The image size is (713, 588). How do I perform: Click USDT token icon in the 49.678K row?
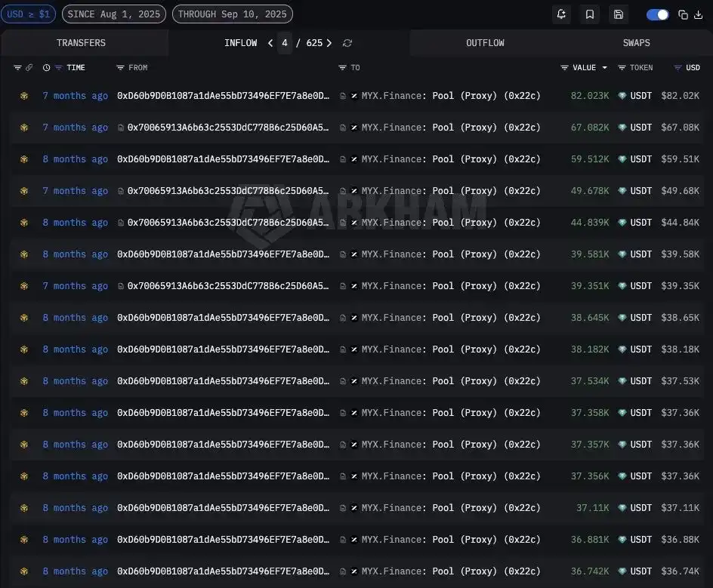(622, 191)
